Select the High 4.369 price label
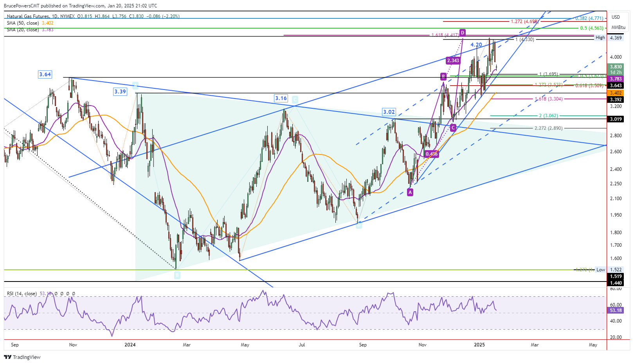The height and width of the screenshot is (364, 634). pyautogui.click(x=609, y=38)
